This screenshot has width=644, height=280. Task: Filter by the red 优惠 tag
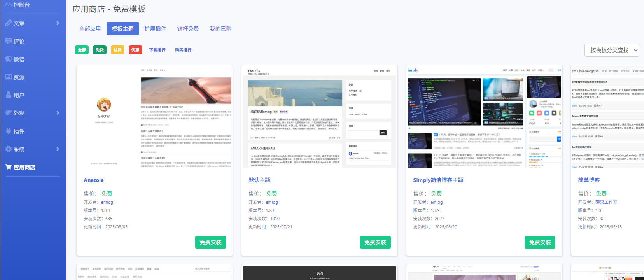[x=135, y=50]
